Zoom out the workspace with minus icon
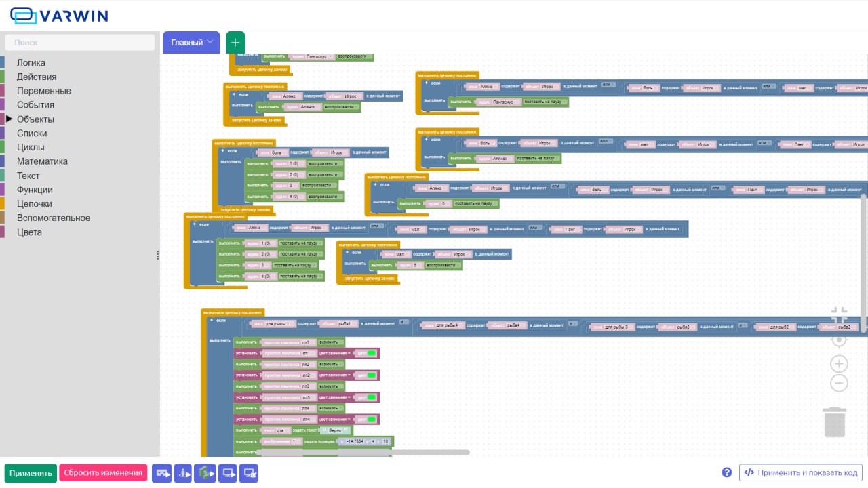The image size is (868, 488). (x=839, y=384)
